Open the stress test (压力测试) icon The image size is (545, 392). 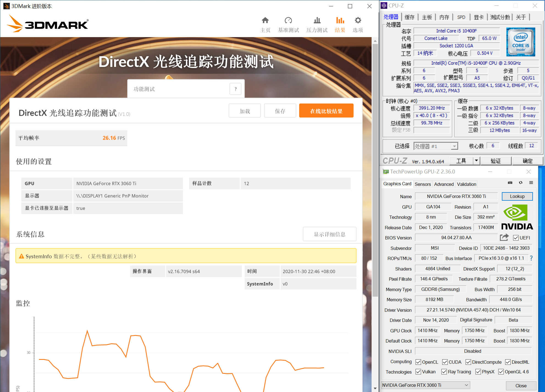click(317, 20)
